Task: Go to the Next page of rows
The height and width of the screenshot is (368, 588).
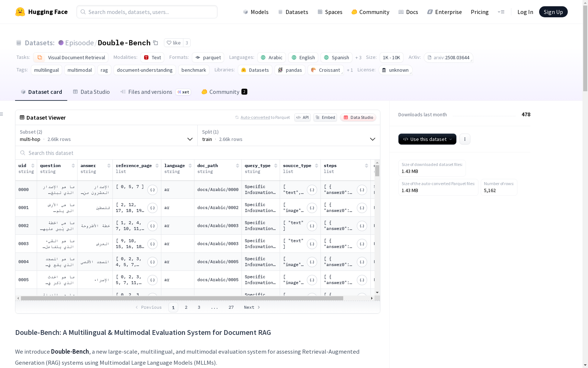Action: tap(252, 307)
